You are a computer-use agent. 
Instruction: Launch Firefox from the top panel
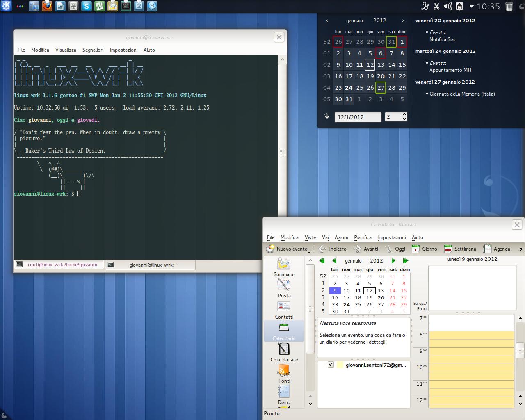[47, 6]
